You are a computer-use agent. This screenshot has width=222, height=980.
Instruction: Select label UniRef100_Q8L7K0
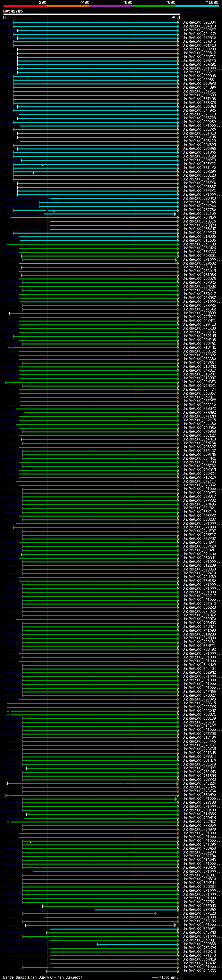[199, 129]
